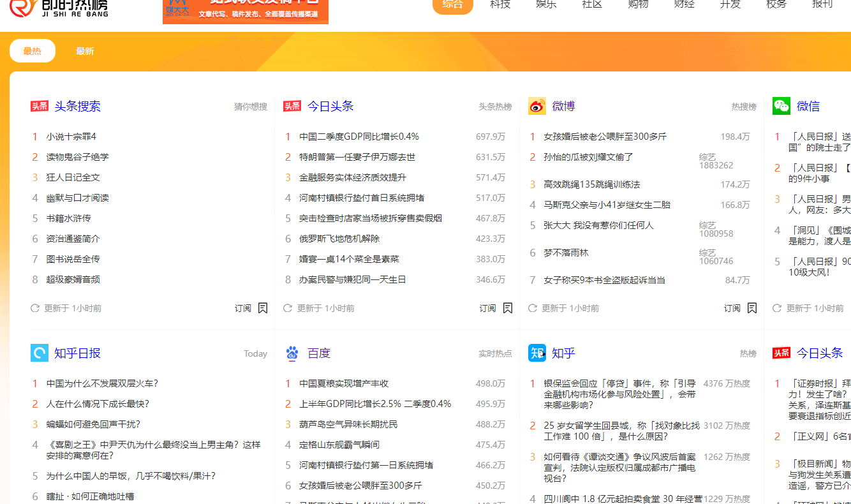Click the blue 知乎 icon beside 热榜
This screenshot has width=851, height=504.
click(x=537, y=353)
